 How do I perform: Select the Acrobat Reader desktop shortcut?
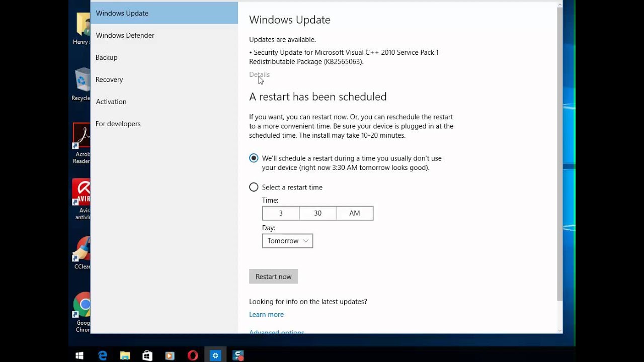click(x=82, y=143)
